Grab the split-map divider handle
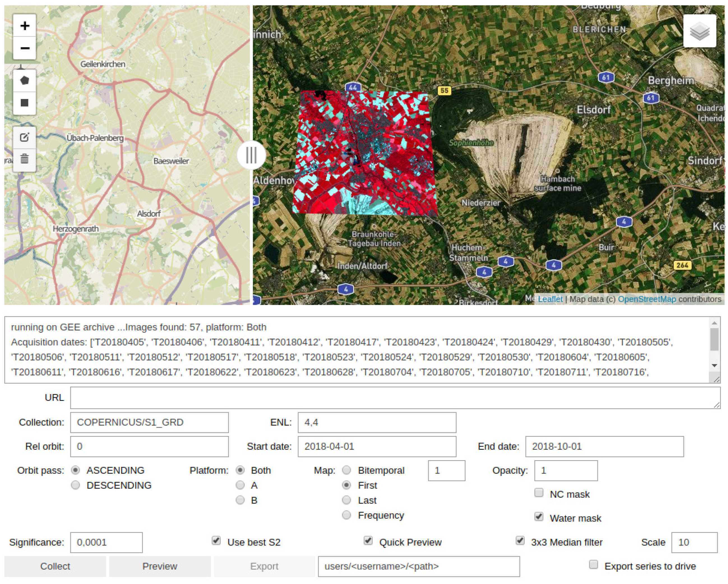This screenshot has height=584, width=728. [251, 155]
